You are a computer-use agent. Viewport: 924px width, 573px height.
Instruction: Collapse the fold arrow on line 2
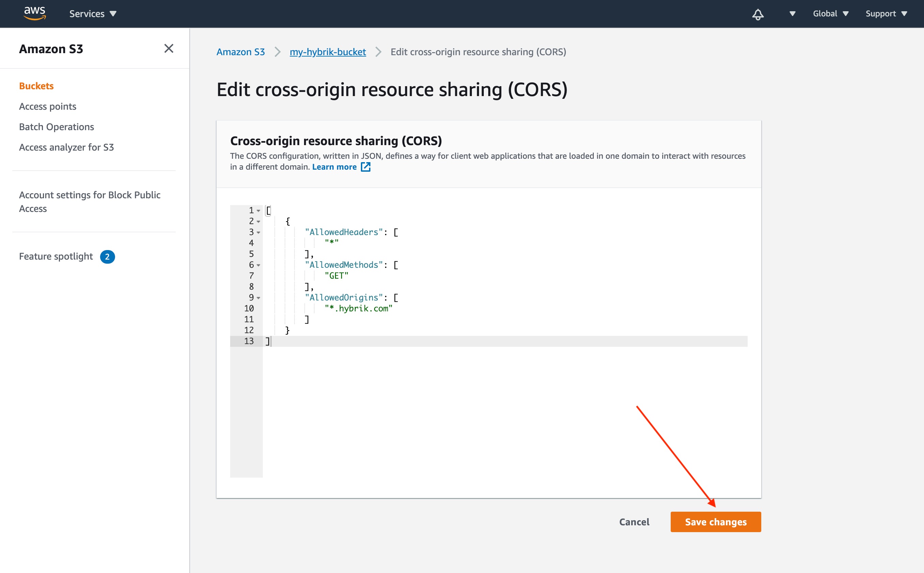point(258,222)
